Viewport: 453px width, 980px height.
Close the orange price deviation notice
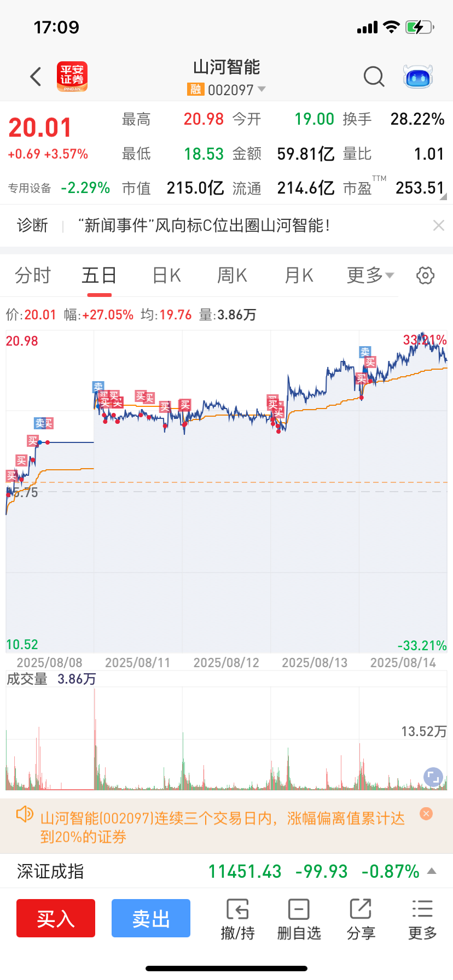426,814
